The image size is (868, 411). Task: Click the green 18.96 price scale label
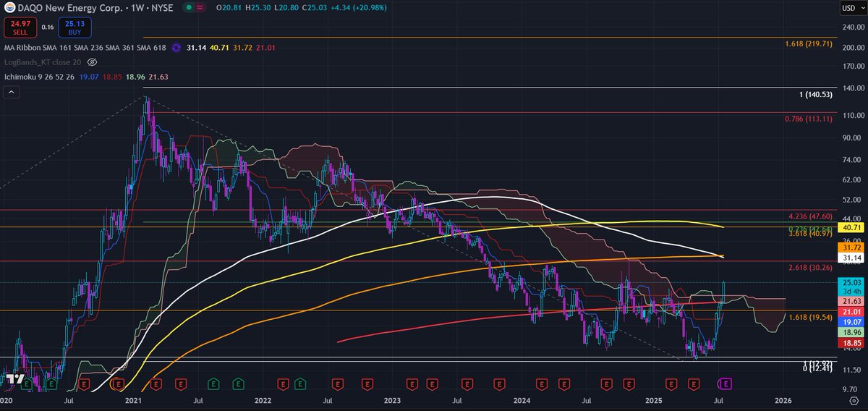pos(849,331)
